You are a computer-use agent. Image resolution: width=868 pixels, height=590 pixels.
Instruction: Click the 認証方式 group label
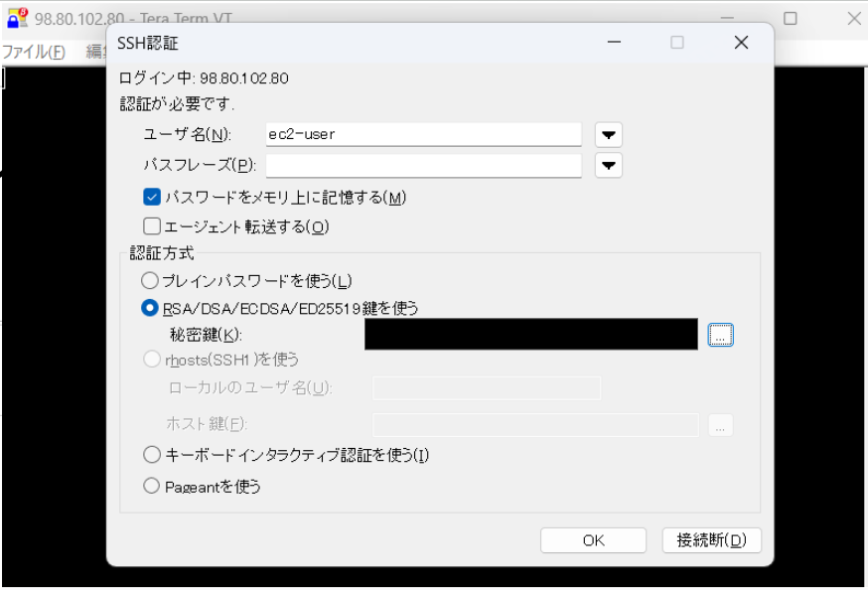tap(162, 253)
